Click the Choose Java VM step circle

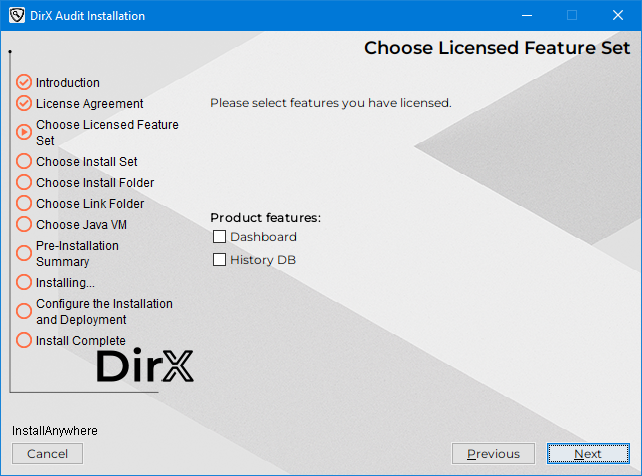(24, 224)
